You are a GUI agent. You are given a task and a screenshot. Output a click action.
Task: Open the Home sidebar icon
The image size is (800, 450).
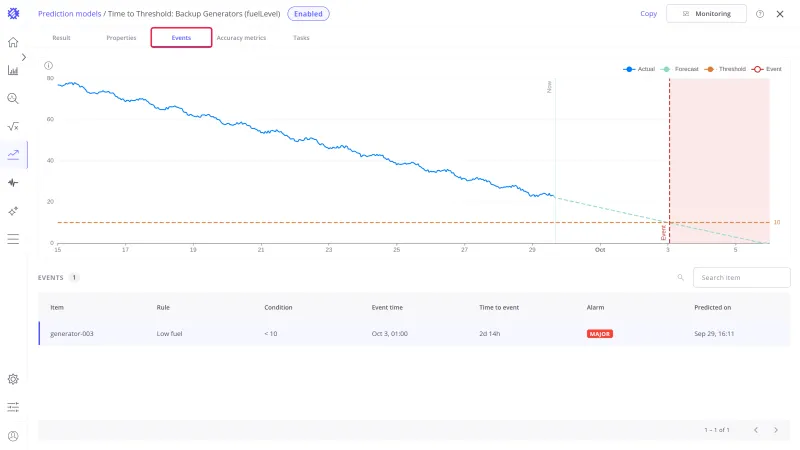pos(13,42)
